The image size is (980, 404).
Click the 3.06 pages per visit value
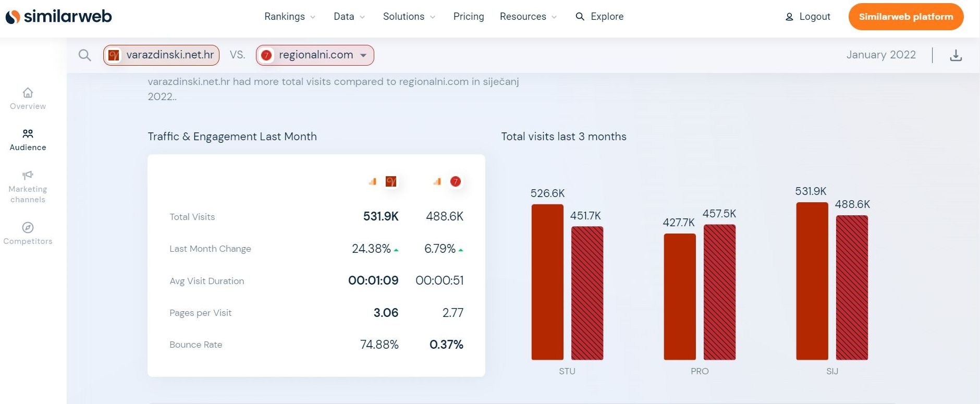click(x=386, y=313)
